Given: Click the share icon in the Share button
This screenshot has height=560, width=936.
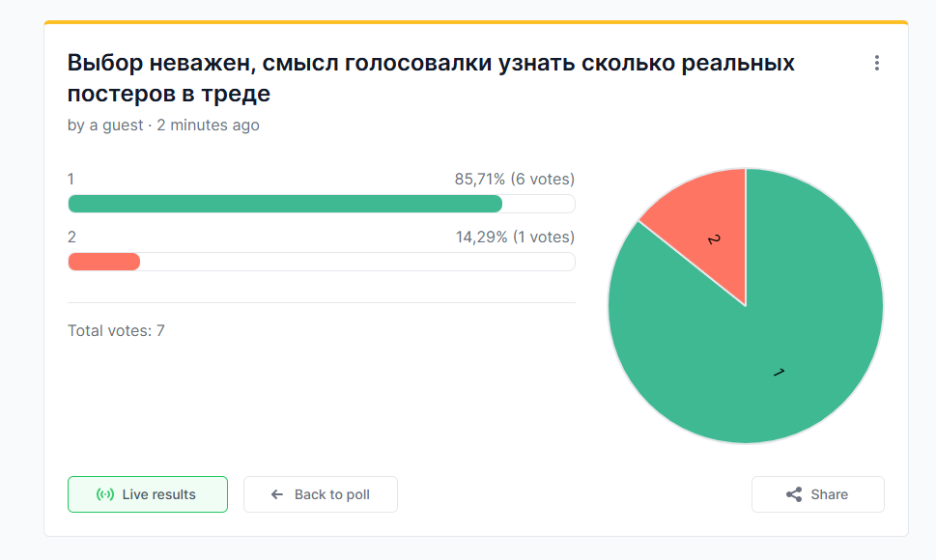Looking at the screenshot, I should point(794,494).
